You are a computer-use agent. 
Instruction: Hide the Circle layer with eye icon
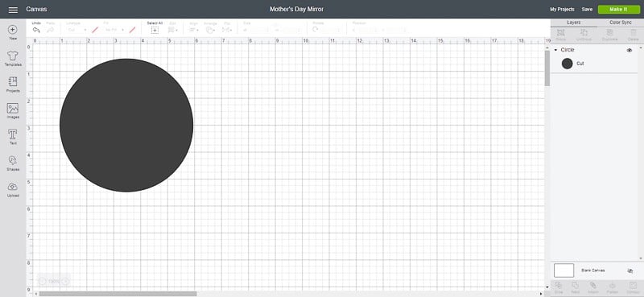click(x=630, y=50)
